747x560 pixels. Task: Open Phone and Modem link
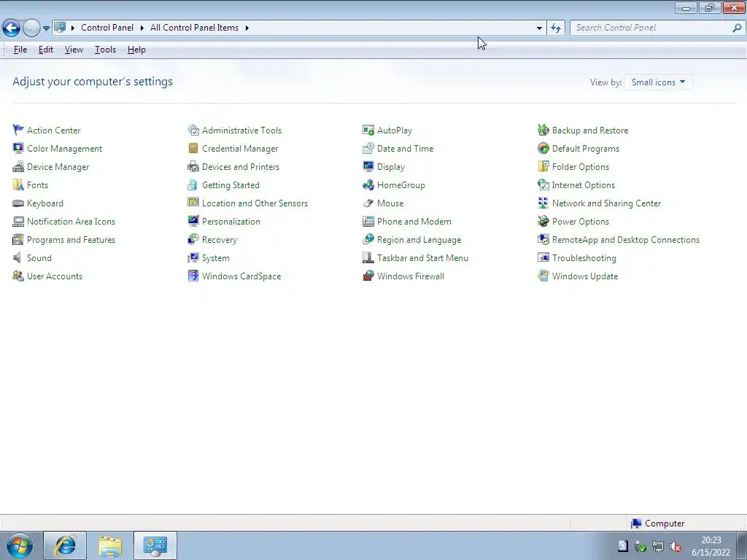click(x=414, y=222)
